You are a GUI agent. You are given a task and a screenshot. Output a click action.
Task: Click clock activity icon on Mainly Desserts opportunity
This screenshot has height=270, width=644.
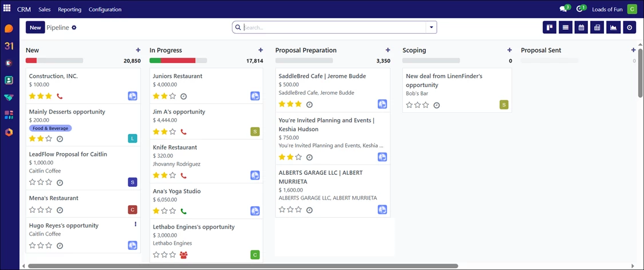point(60,139)
